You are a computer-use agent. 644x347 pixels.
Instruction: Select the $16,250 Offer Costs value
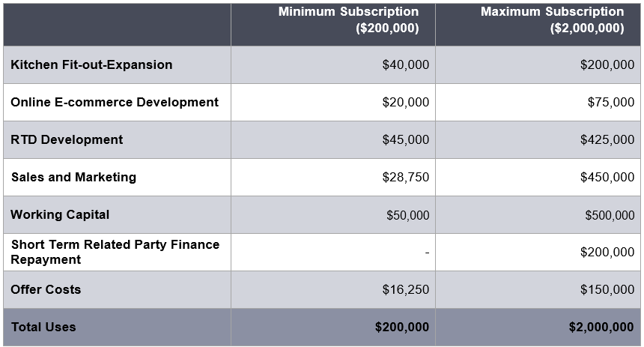(406, 290)
